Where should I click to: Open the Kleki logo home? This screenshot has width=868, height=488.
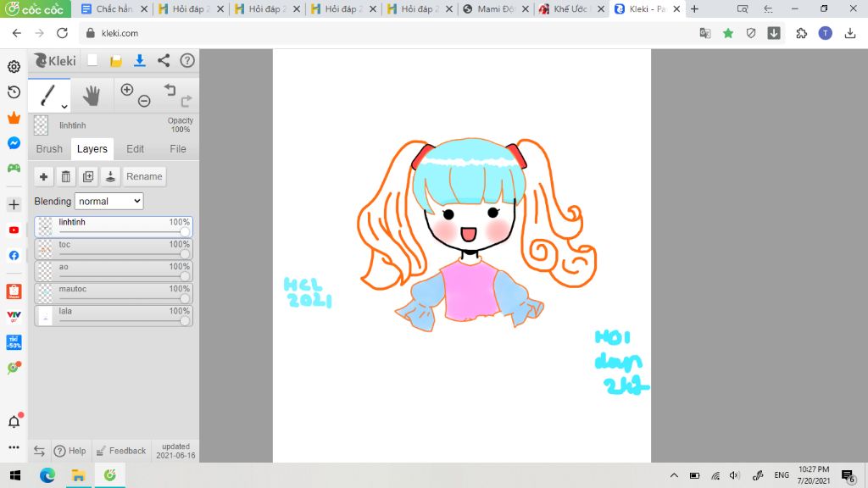pos(55,60)
